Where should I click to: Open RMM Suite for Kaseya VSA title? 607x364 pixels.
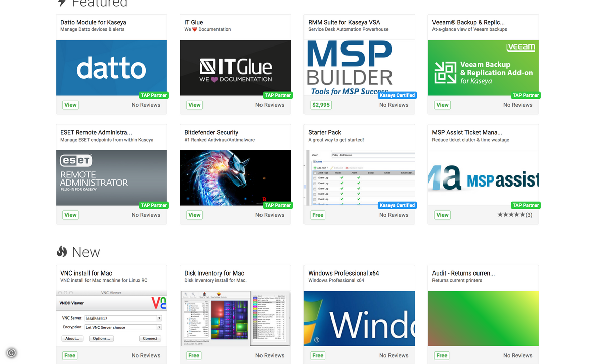[x=344, y=22]
